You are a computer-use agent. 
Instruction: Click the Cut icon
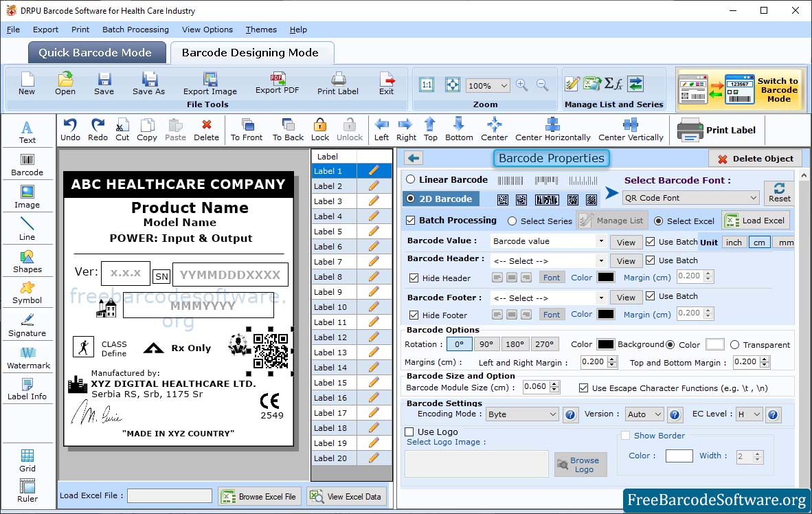tap(122, 130)
